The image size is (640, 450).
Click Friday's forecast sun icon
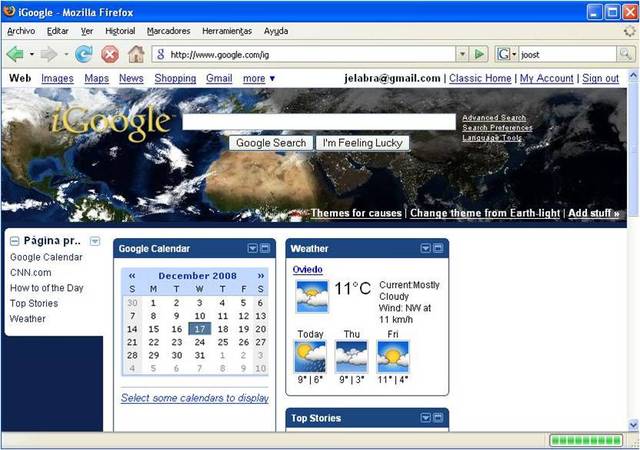[393, 357]
